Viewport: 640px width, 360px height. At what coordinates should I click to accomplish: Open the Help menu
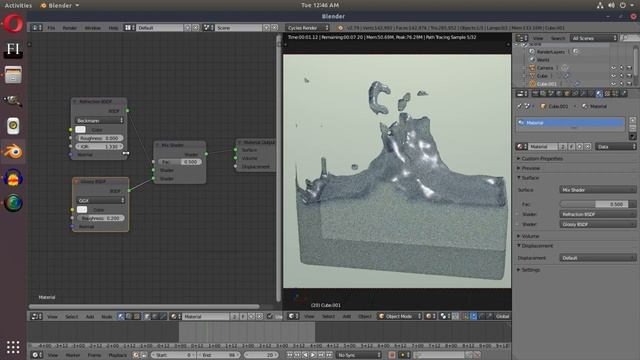pos(113,28)
